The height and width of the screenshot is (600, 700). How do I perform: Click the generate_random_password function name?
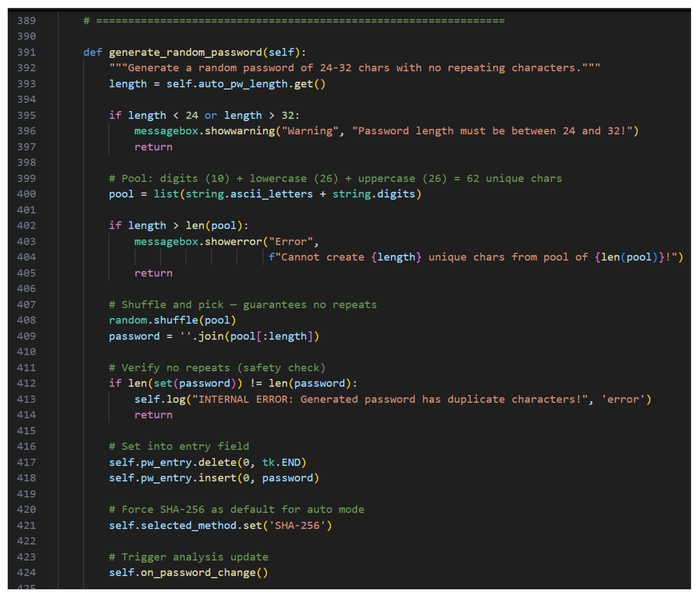tap(185, 52)
